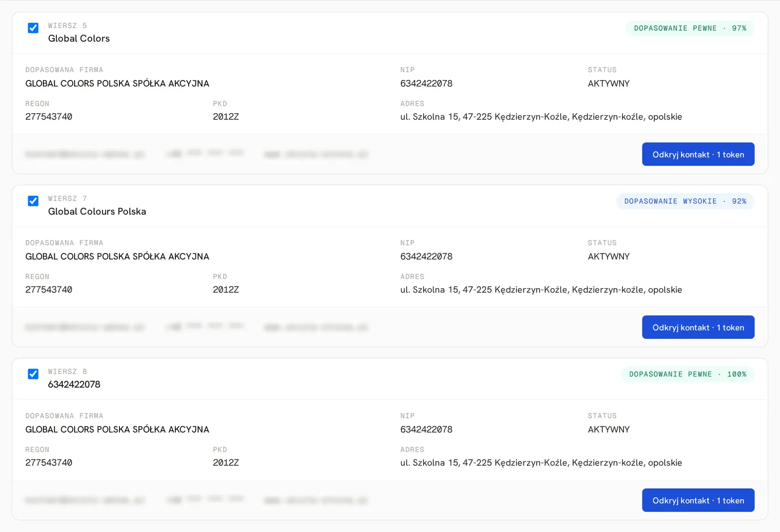Image resolution: width=780 pixels, height=532 pixels.
Task: Click the blurred phone number in Wiersz 8 card
Action: [205, 499]
